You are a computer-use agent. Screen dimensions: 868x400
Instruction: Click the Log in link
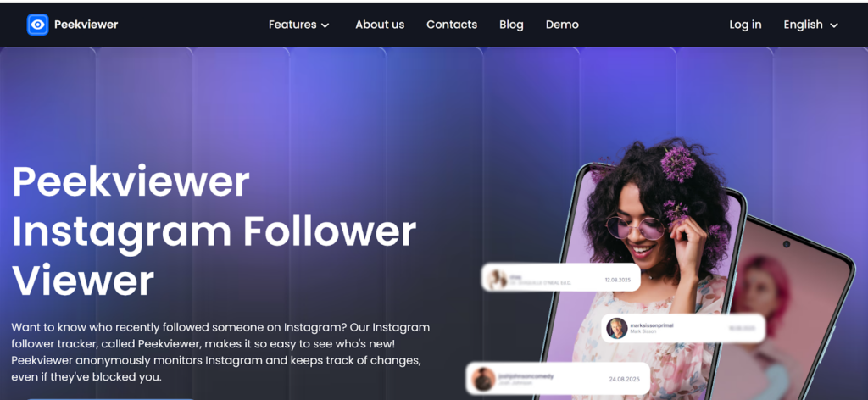(745, 25)
